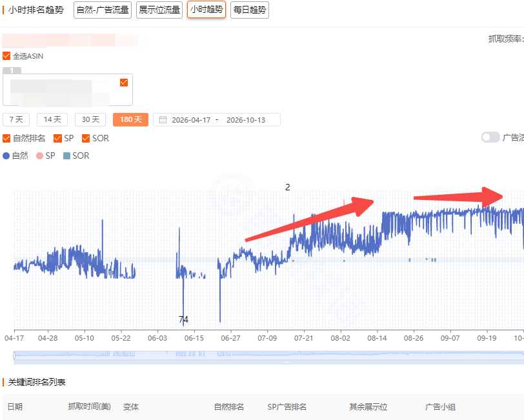The height and width of the screenshot is (420, 524).
Task: Toggle the SP checkbox
Action: [57, 138]
